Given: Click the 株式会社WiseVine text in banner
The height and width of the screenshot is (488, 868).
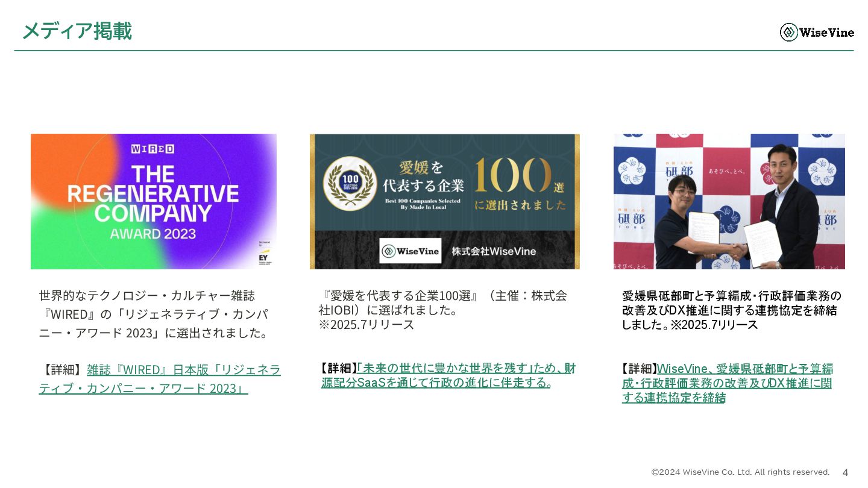Looking at the screenshot, I should (x=494, y=251).
